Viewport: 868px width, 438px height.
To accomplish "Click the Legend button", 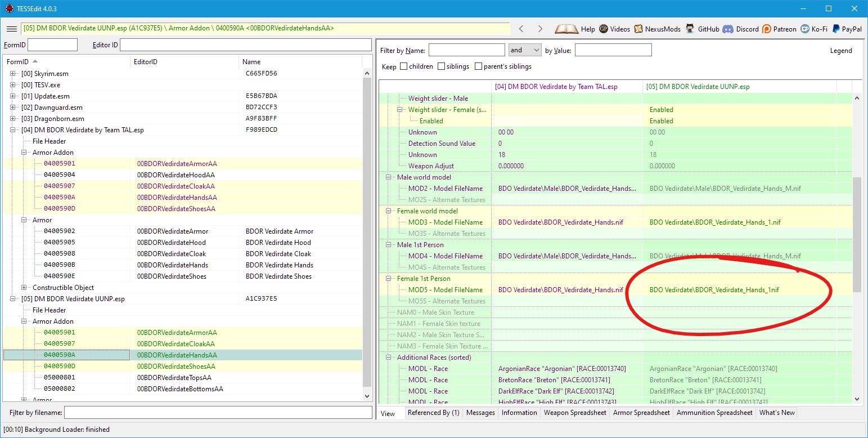I will (841, 51).
